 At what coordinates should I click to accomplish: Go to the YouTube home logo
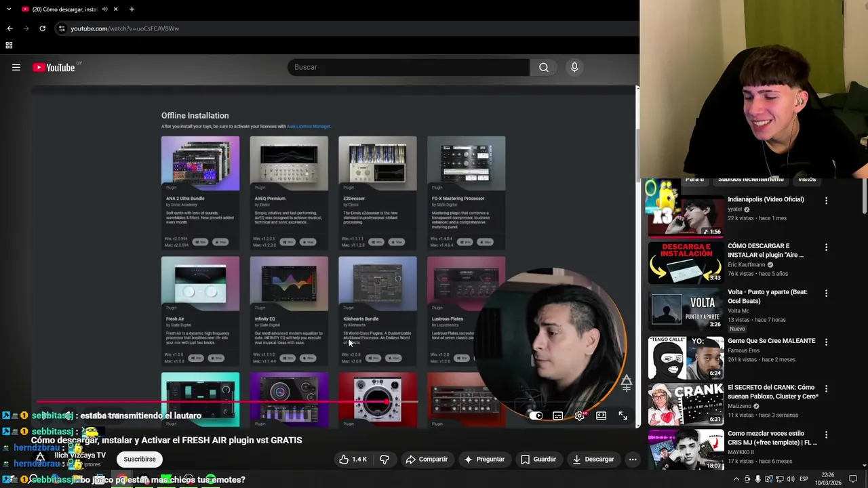54,67
